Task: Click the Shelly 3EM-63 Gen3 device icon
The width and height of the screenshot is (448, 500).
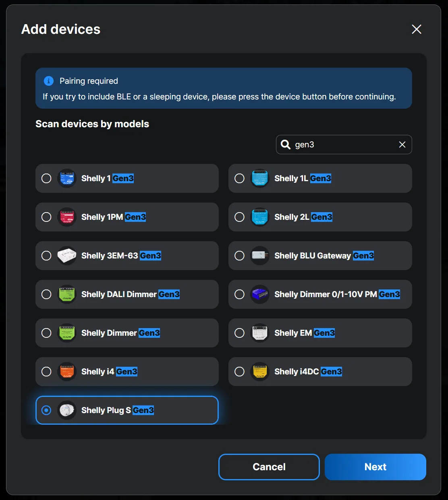Action: click(x=66, y=256)
